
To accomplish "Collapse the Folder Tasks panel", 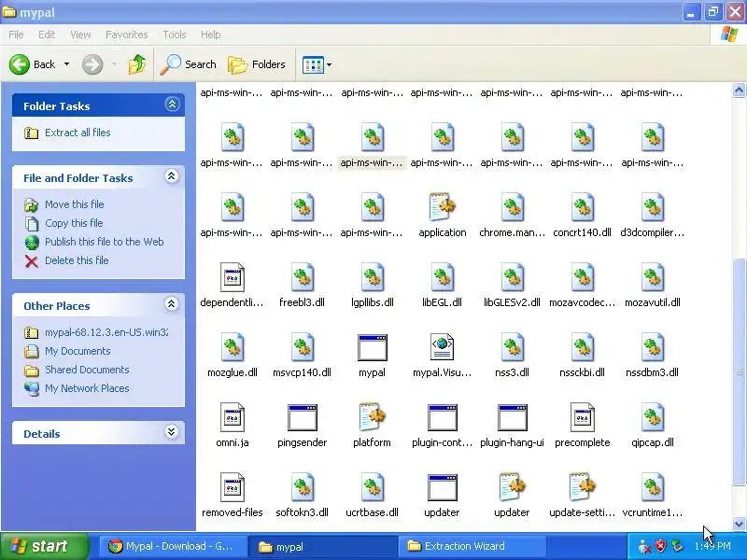I will pyautogui.click(x=172, y=105).
